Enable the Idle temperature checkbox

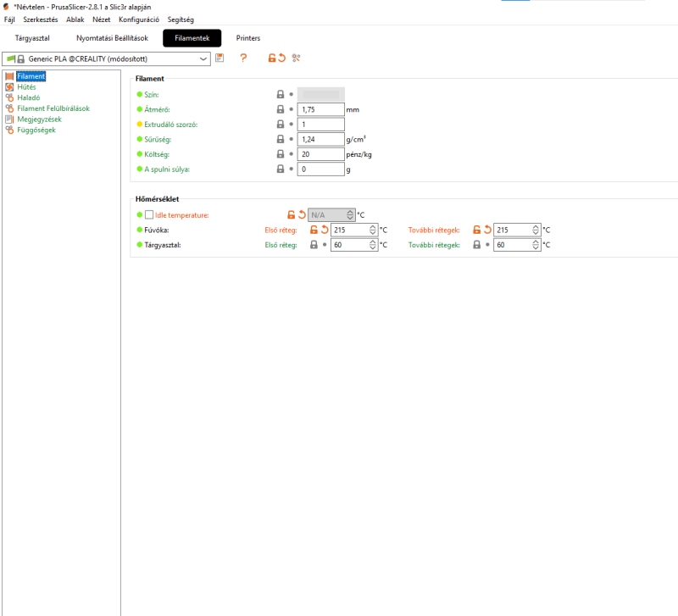coord(149,215)
